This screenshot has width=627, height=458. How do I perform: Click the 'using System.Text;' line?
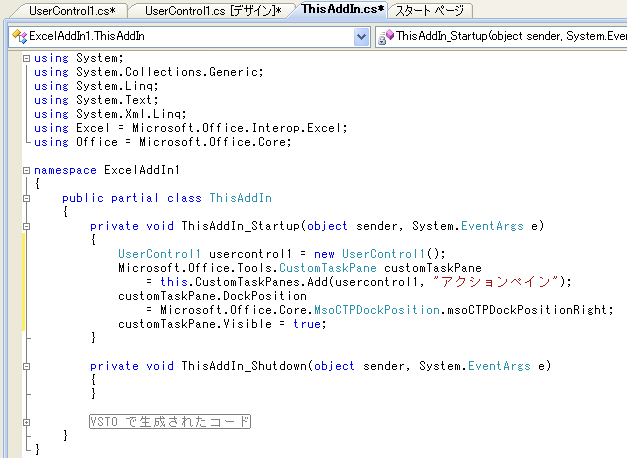coord(96,100)
